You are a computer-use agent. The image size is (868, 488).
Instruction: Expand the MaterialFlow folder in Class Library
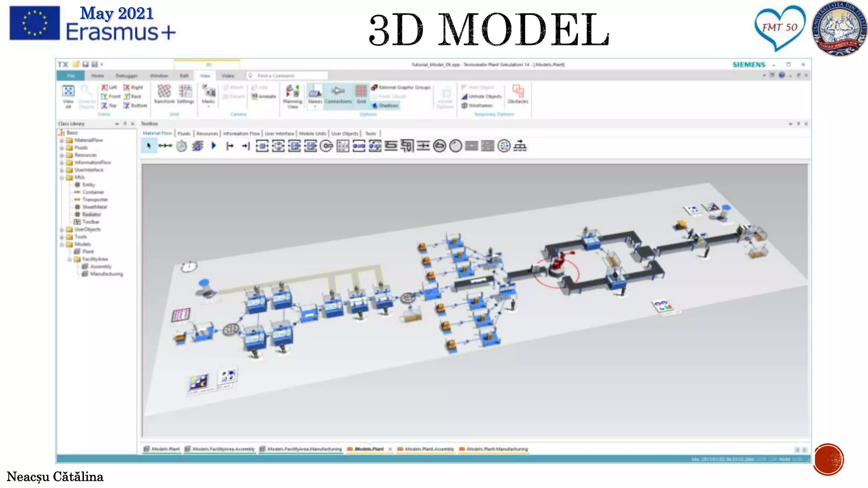(x=62, y=140)
